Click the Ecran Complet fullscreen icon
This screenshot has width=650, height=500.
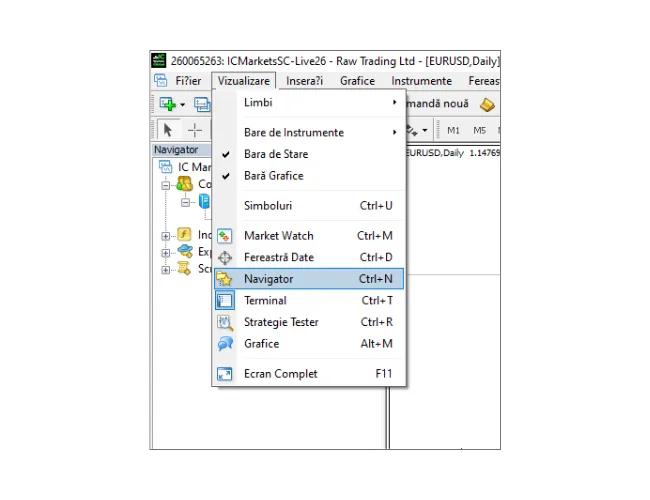(x=225, y=374)
